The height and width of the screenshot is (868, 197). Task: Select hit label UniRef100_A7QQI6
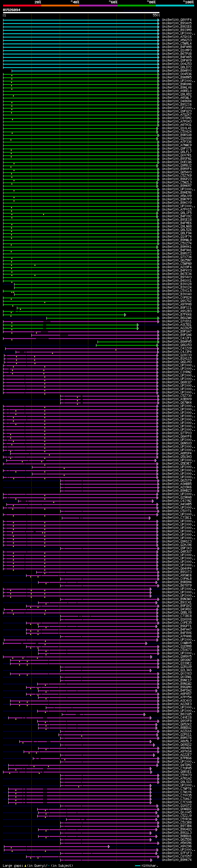[177, 37]
